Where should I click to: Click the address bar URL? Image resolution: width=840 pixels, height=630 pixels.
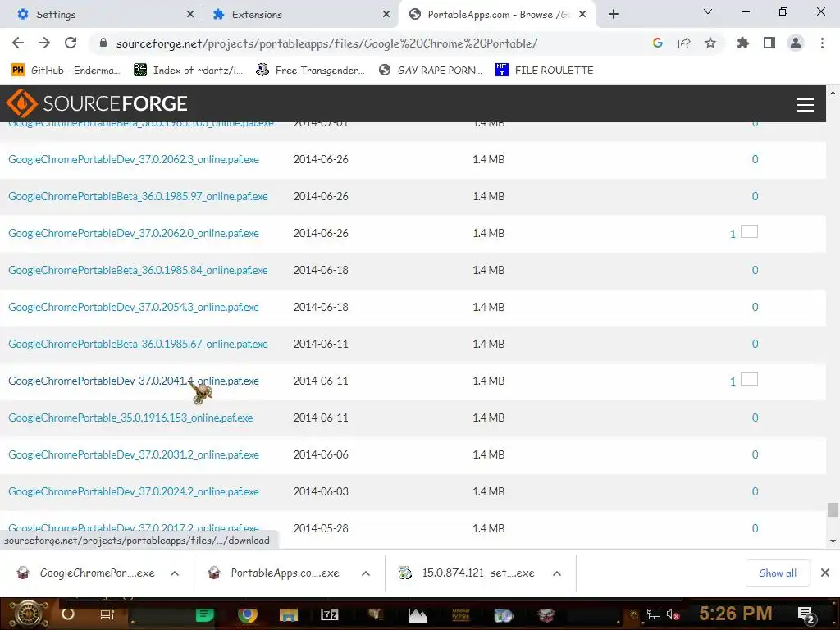click(326, 43)
